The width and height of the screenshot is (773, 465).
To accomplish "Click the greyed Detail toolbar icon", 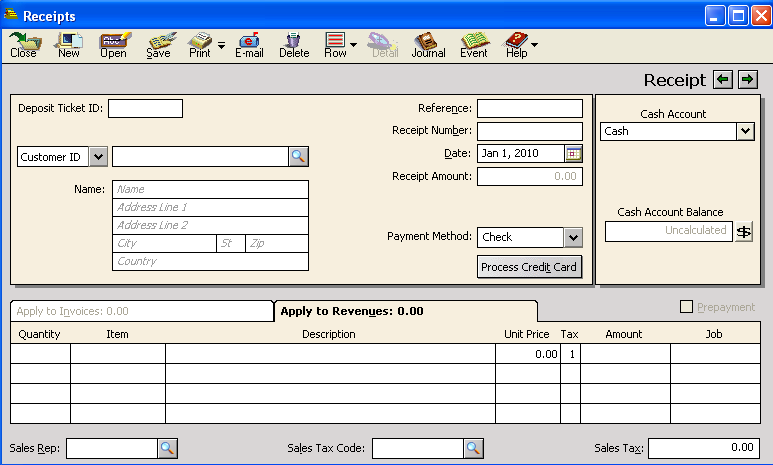I will click(x=384, y=45).
